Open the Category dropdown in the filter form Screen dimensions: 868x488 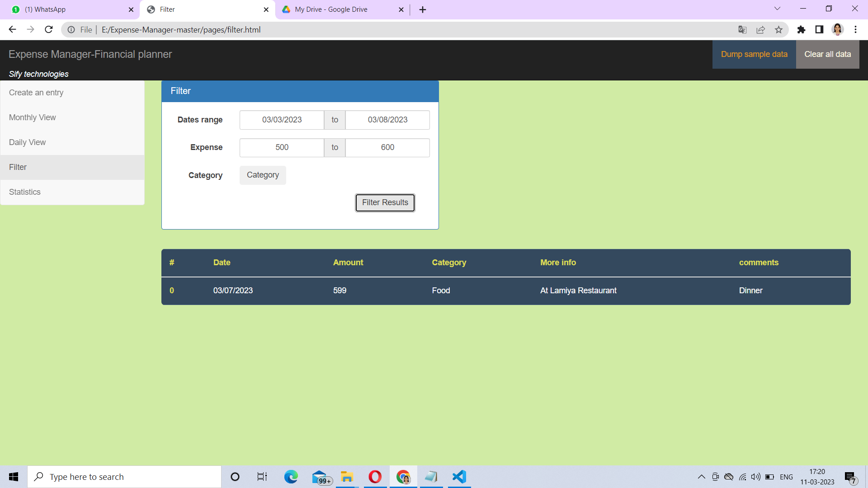coord(262,175)
